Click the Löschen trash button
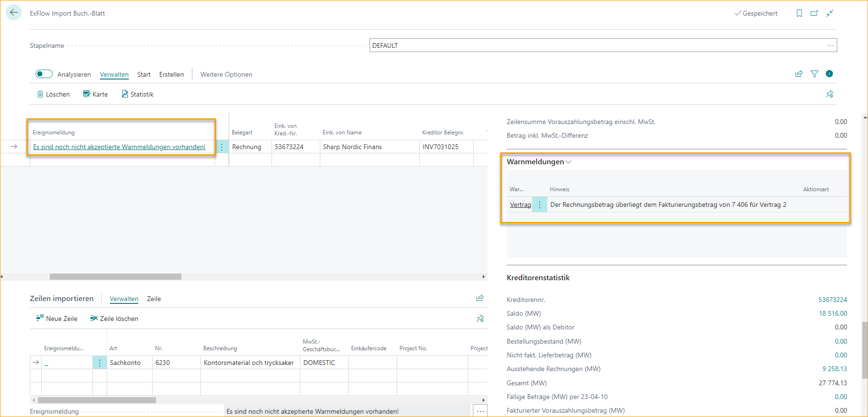Image resolution: width=868 pixels, height=417 pixels. (53, 94)
